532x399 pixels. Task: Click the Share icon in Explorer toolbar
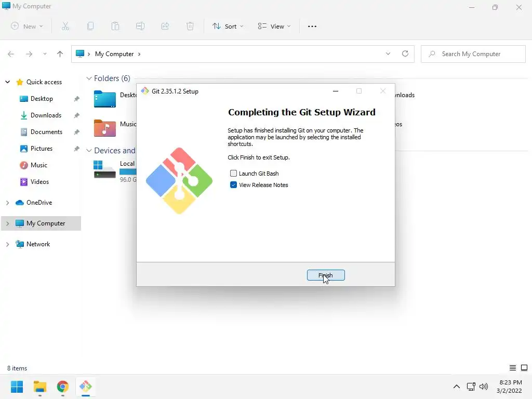(x=165, y=26)
